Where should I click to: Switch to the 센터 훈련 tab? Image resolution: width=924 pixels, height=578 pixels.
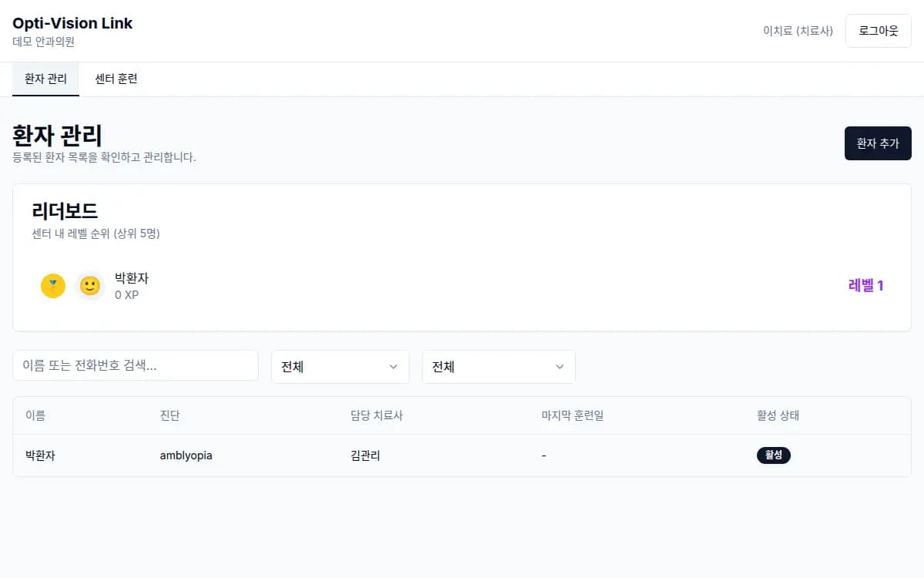point(116,79)
